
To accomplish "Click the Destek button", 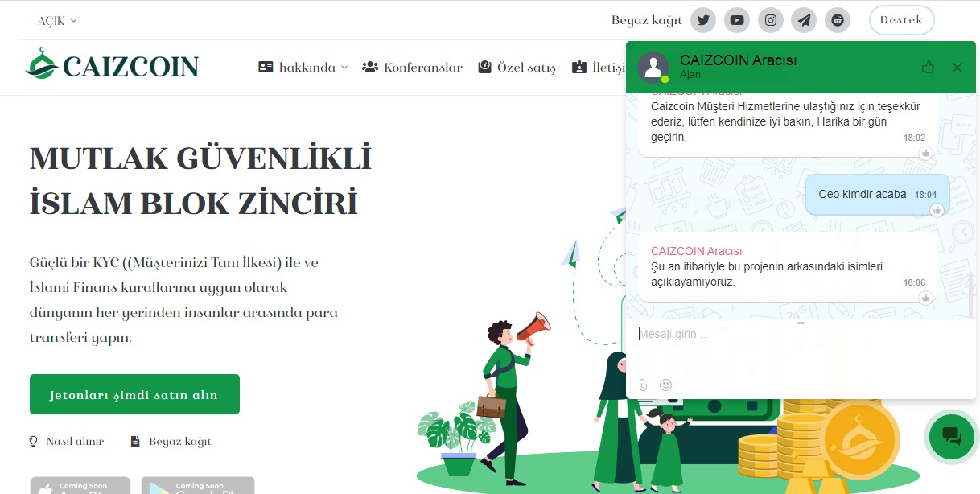I will click(901, 20).
